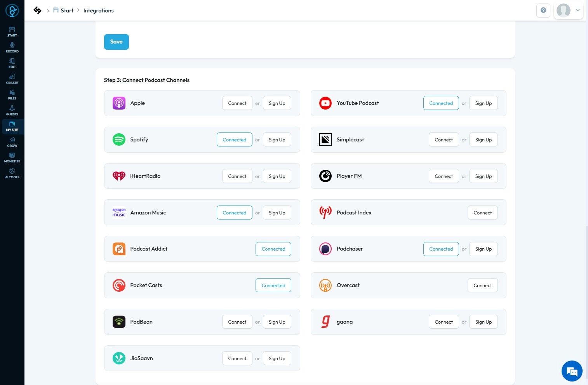Click the Spotify logo icon
The width and height of the screenshot is (588, 385).
point(119,139)
